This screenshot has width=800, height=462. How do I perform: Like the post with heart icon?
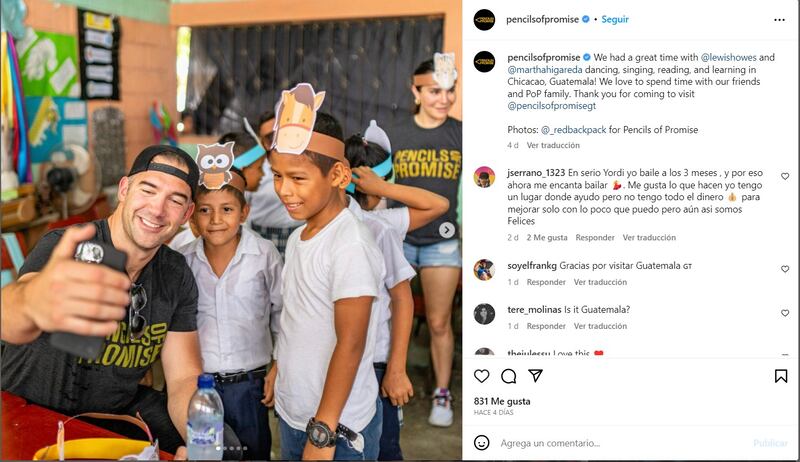(481, 376)
